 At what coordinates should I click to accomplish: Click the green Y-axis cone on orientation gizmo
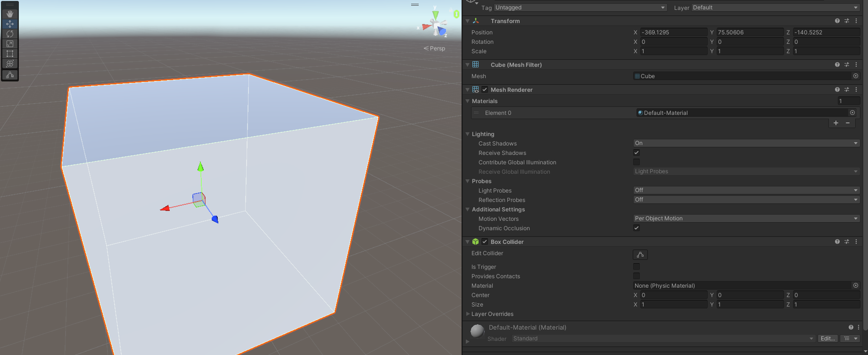436,15
